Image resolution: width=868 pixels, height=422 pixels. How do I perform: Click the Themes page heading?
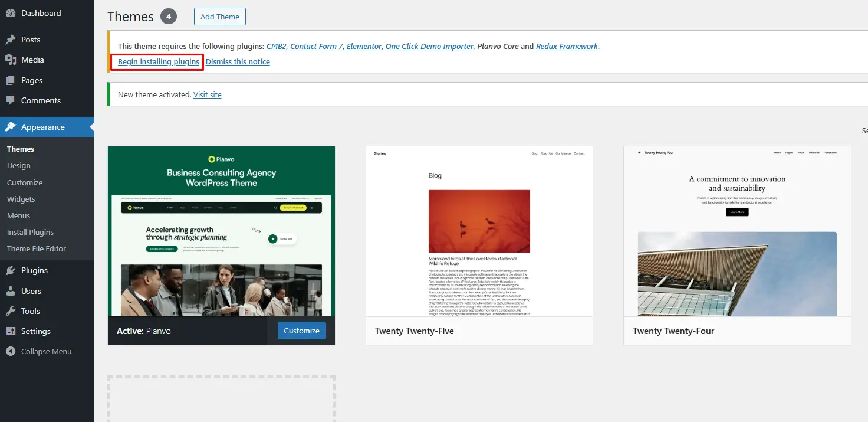click(x=131, y=17)
